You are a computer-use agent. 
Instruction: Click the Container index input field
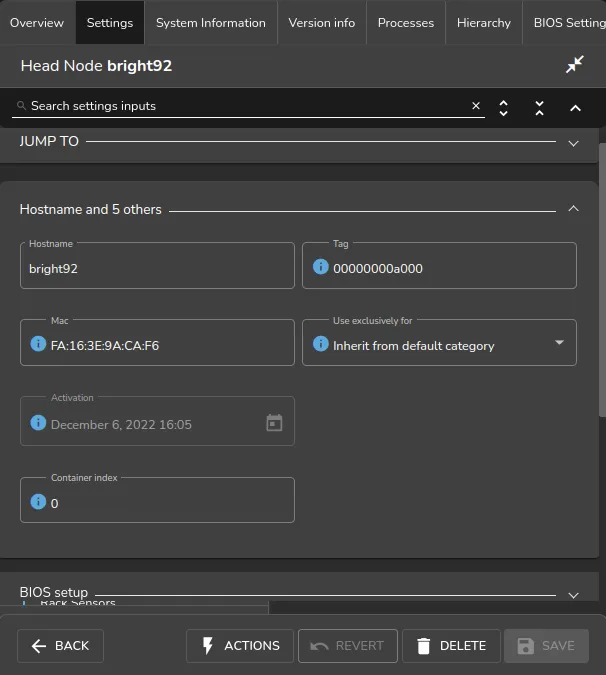(158, 500)
